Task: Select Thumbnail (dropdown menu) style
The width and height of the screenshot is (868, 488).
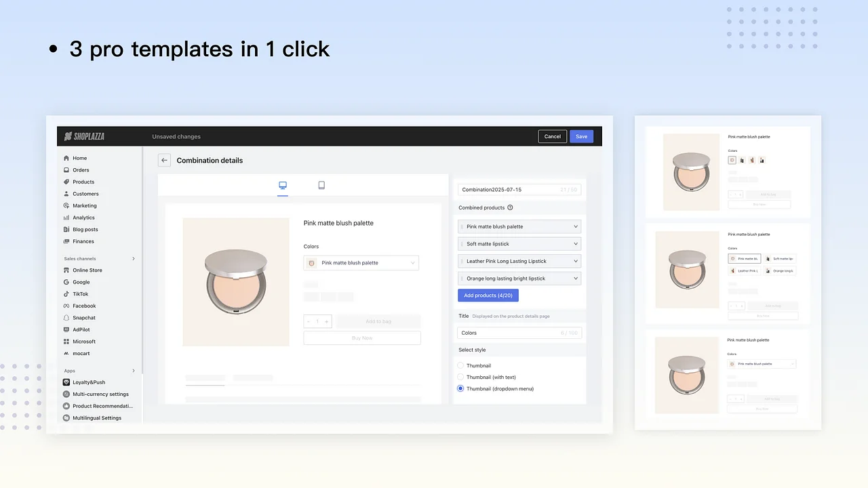Action: pyautogui.click(x=460, y=388)
